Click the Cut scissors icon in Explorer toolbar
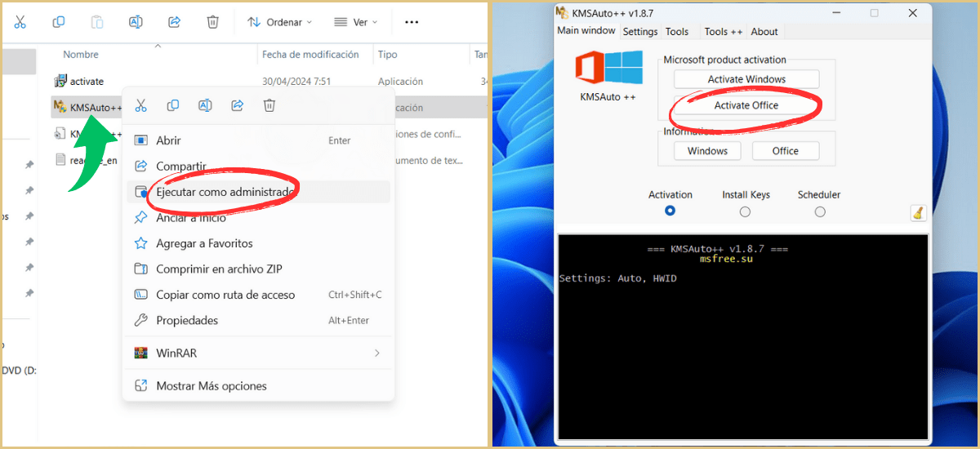The image size is (980, 449). click(x=20, y=22)
